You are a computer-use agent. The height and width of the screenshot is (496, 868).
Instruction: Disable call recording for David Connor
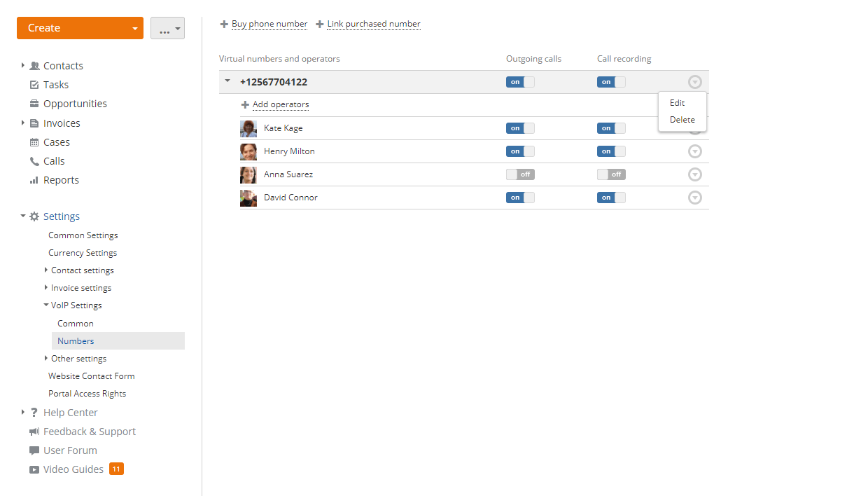pos(610,198)
